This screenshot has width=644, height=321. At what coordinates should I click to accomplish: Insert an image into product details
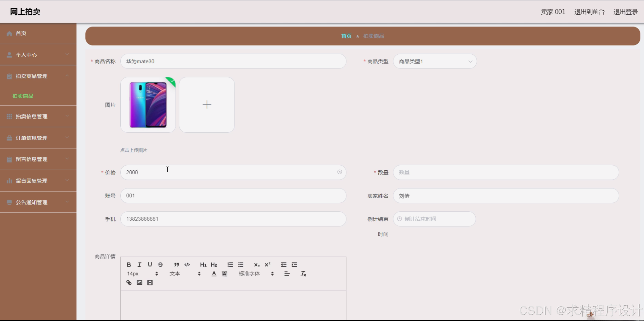coord(139,283)
